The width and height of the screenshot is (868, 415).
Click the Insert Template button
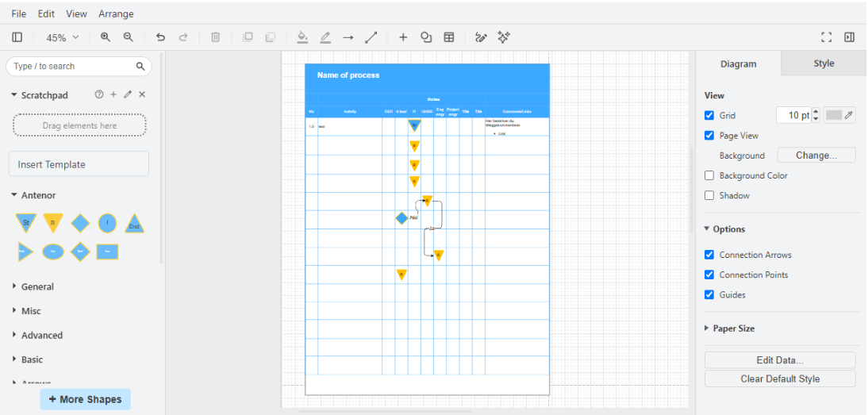79,164
